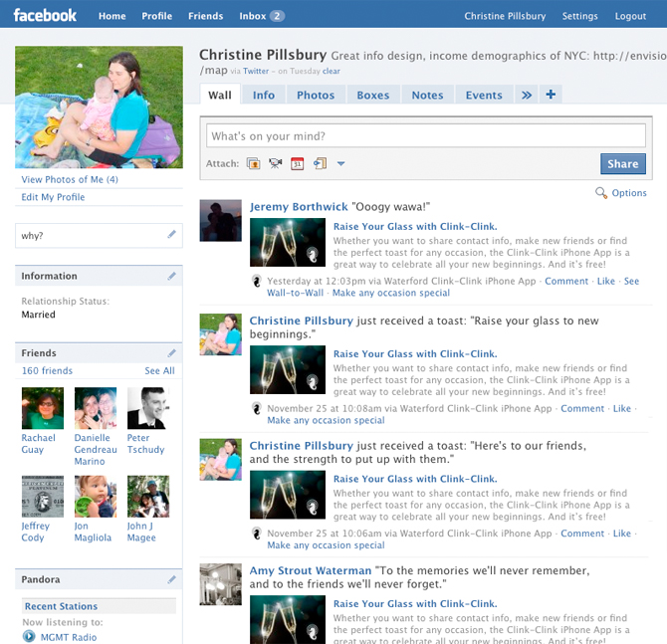Viewport: 667px width, 644px height.
Task: Open Recent Stations in Pandora box
Action: 61,606
